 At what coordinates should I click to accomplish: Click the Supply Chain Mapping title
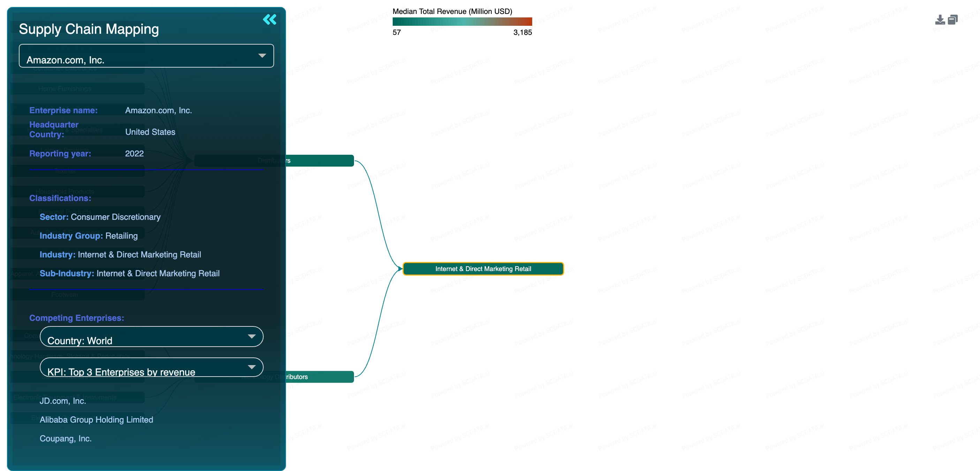point(89,29)
